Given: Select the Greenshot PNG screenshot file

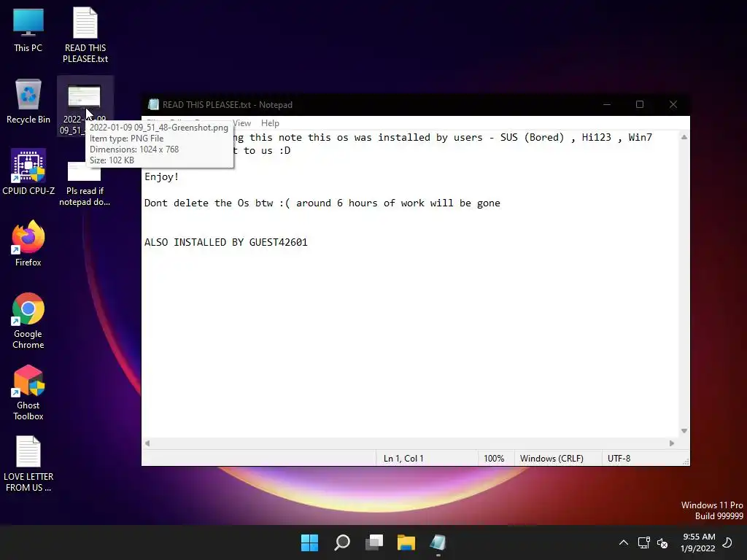Looking at the screenshot, I should tap(85, 106).
